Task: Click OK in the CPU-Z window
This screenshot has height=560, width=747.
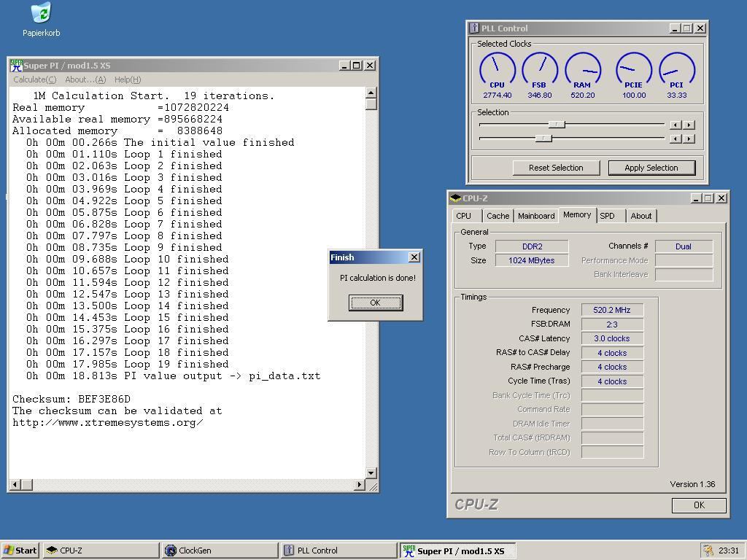Action: click(699, 505)
